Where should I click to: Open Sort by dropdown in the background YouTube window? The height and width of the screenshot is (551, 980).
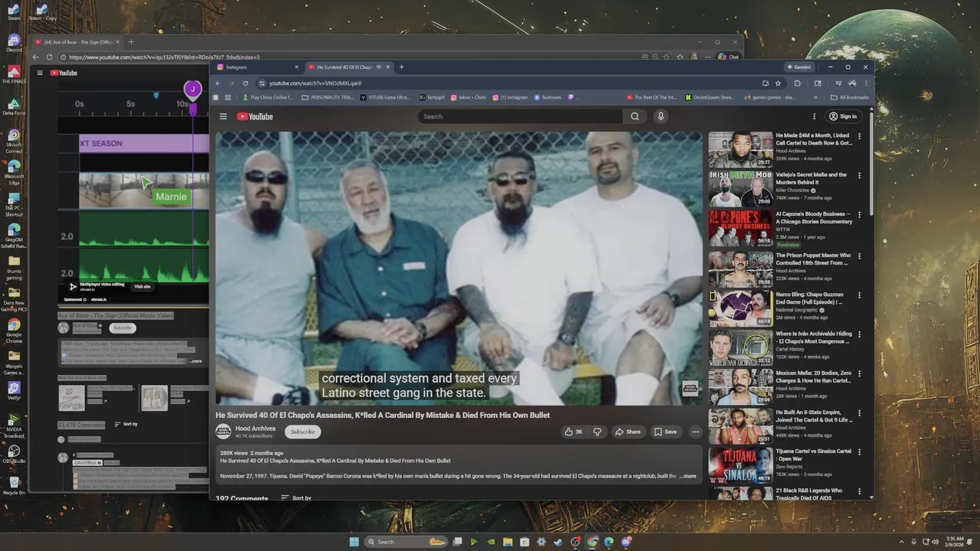click(126, 424)
